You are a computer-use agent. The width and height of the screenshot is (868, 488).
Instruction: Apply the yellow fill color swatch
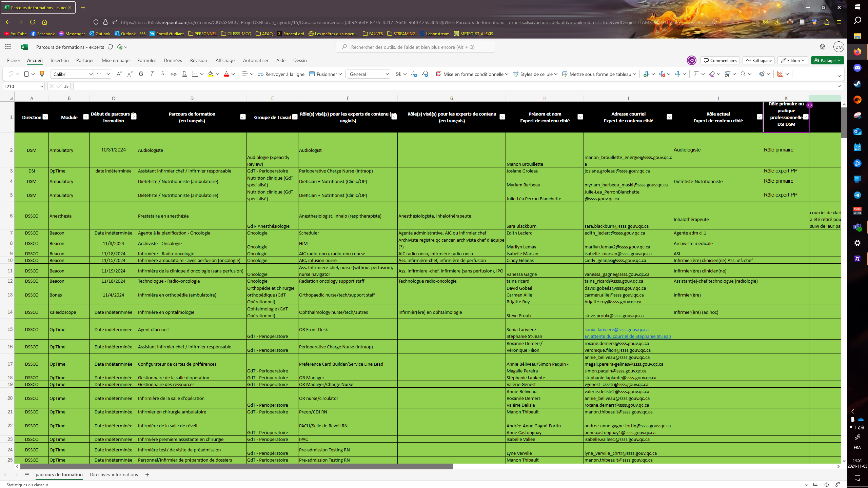click(211, 74)
